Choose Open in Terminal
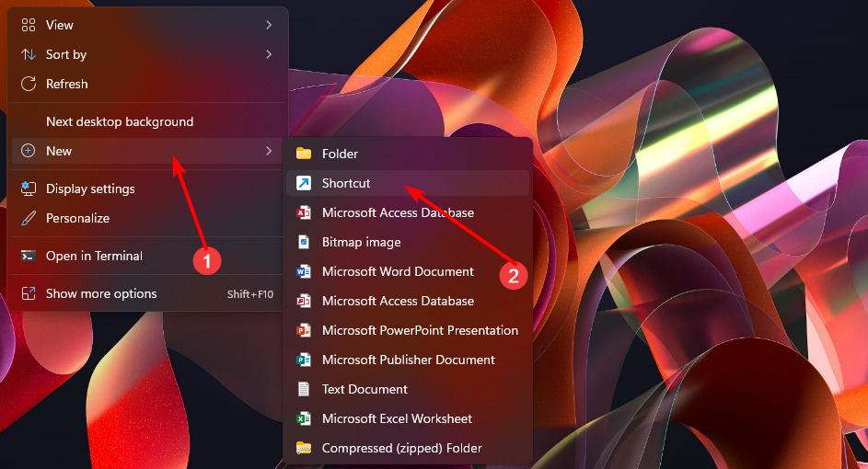Image resolution: width=868 pixels, height=469 pixels. (x=148, y=256)
